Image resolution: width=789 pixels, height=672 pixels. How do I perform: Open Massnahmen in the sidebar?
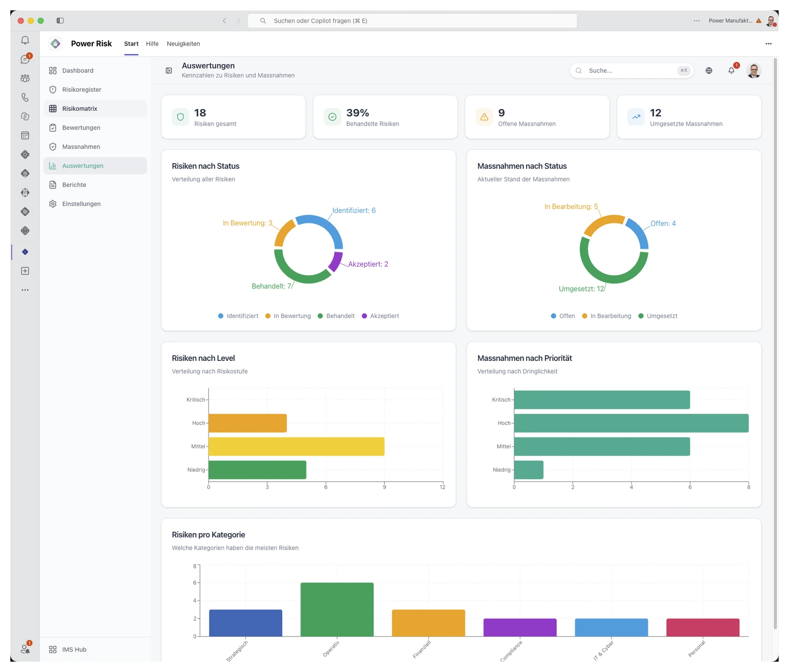click(x=95, y=147)
